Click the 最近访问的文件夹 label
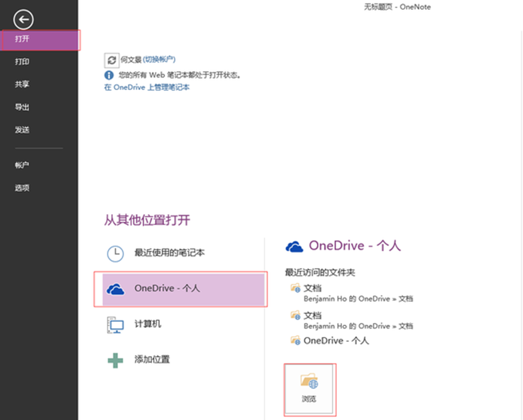Image resolution: width=523 pixels, height=420 pixels. (x=320, y=272)
